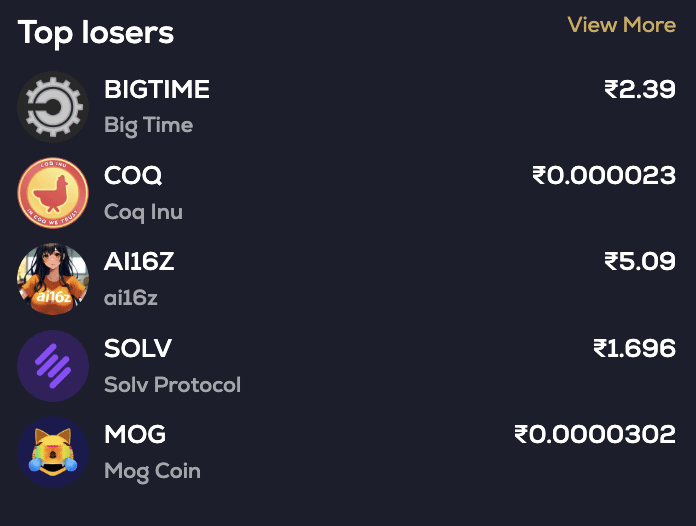The image size is (696, 526).
Task: Click MOG price ₹0.0000302
Action: click(x=595, y=434)
